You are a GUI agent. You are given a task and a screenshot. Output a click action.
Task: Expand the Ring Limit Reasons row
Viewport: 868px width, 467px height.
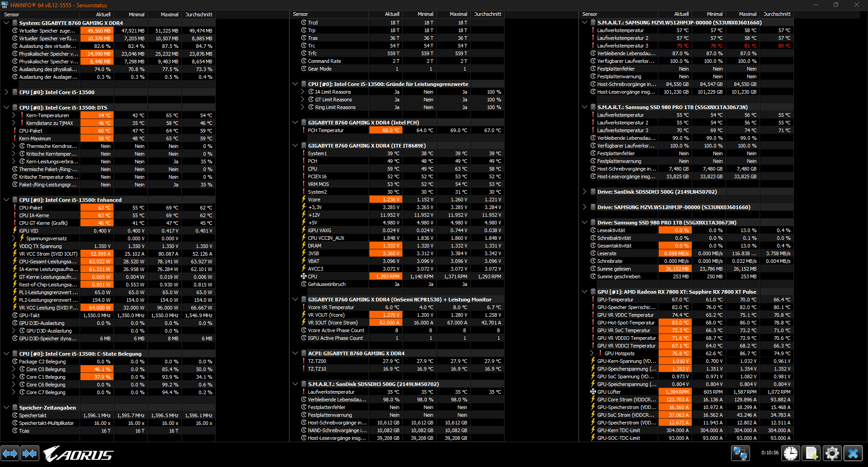(x=302, y=107)
